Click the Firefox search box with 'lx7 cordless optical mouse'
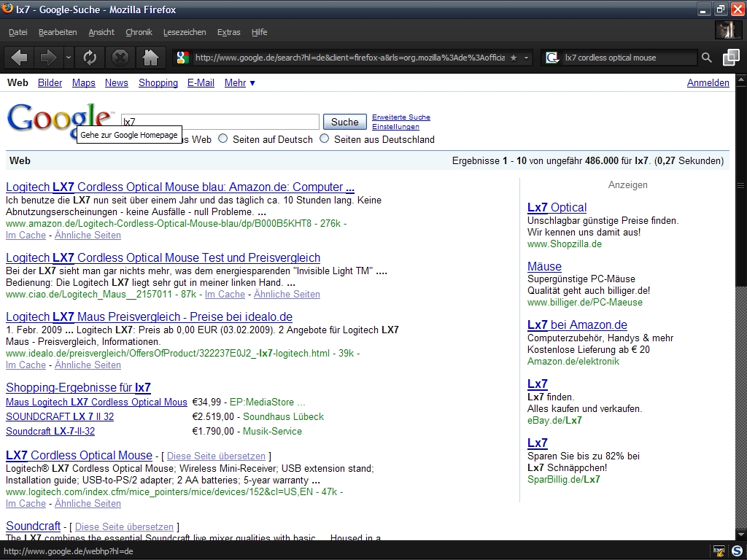Viewport: 747px width, 560px height. point(629,58)
